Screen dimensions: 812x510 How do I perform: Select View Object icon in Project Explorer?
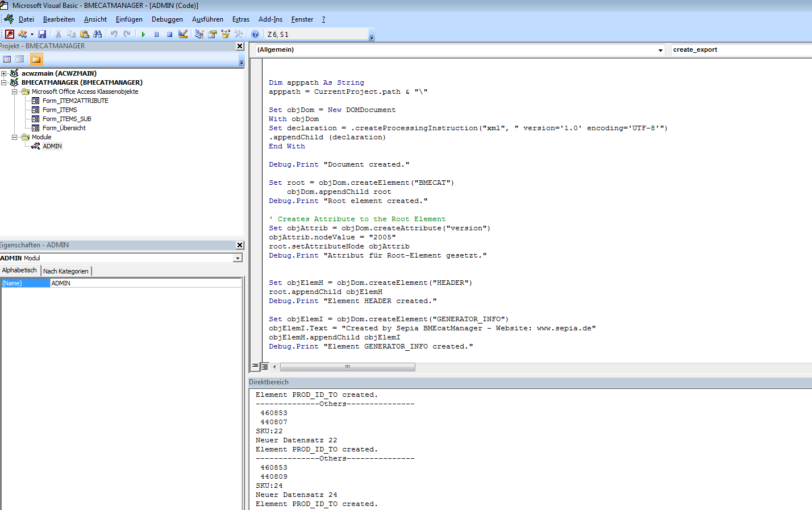(19, 59)
